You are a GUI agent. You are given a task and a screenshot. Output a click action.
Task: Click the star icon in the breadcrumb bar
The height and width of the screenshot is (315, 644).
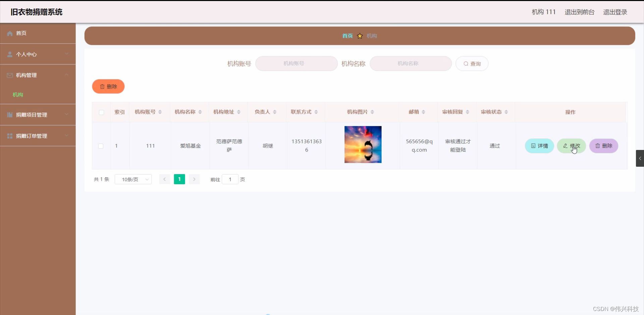[x=360, y=36]
